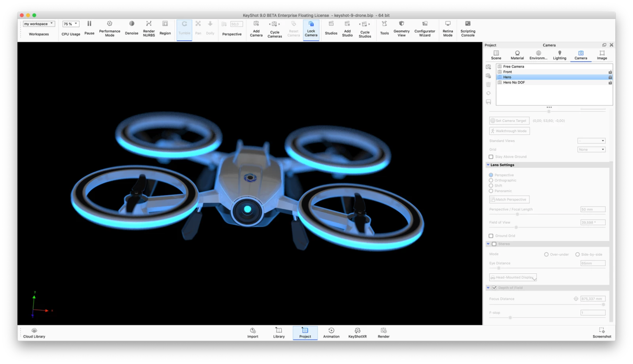
Task: Toggle the Ground Grid checkbox
Action: (x=491, y=236)
